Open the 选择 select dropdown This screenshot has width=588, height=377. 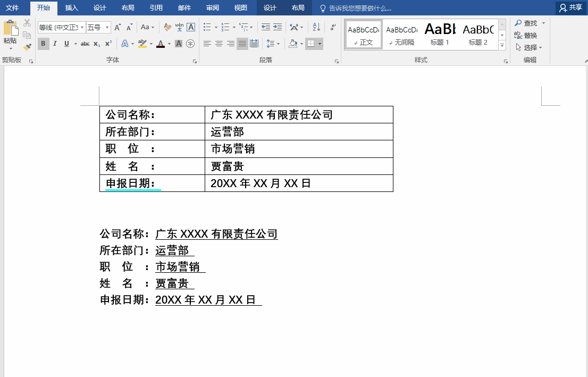tap(529, 48)
